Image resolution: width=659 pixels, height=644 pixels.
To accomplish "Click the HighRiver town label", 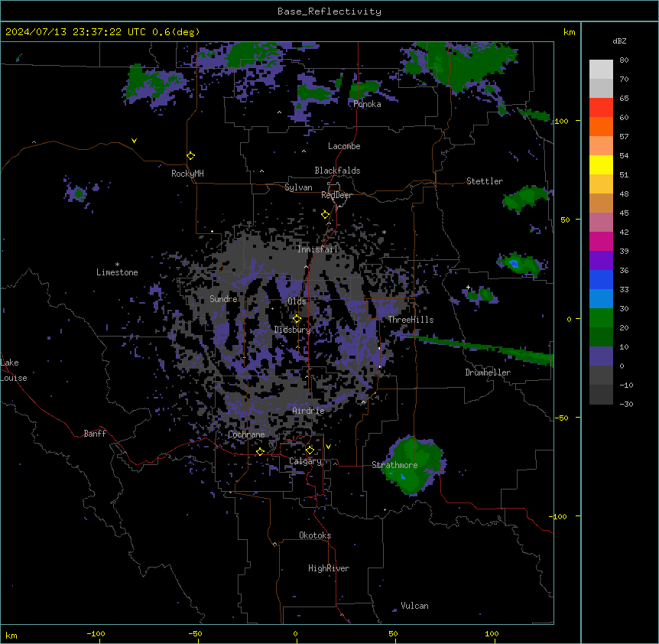I will tap(329, 568).
